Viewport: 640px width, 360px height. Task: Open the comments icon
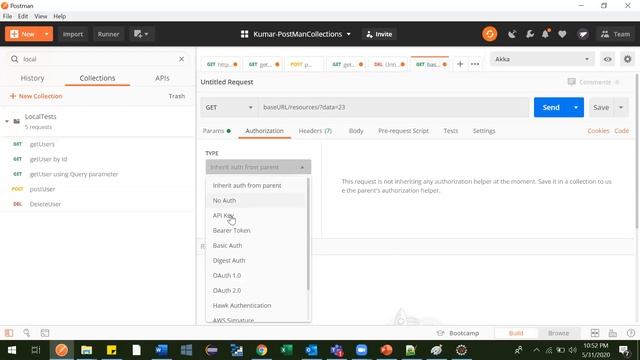coord(571,82)
